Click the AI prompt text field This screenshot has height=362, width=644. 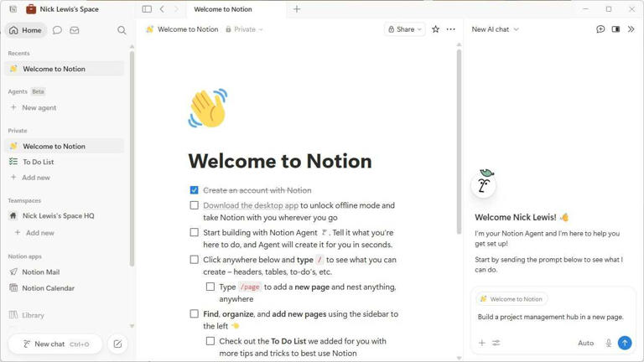coord(550,318)
